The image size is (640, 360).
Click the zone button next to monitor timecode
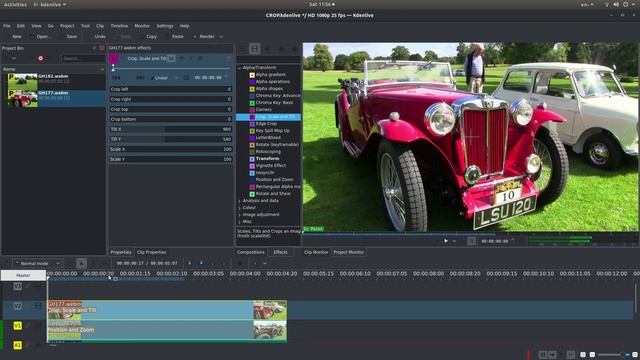click(x=471, y=241)
